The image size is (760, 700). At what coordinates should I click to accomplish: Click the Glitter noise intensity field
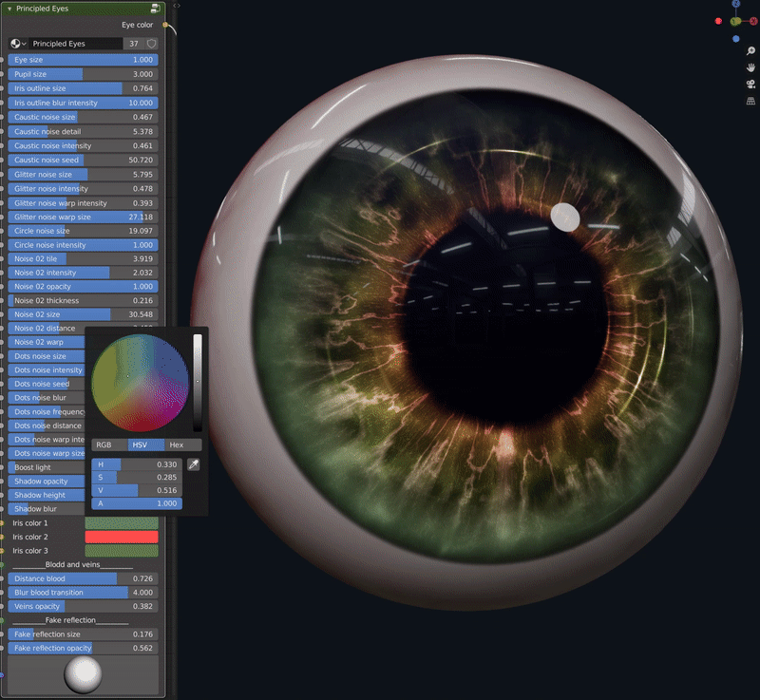pyautogui.click(x=83, y=188)
